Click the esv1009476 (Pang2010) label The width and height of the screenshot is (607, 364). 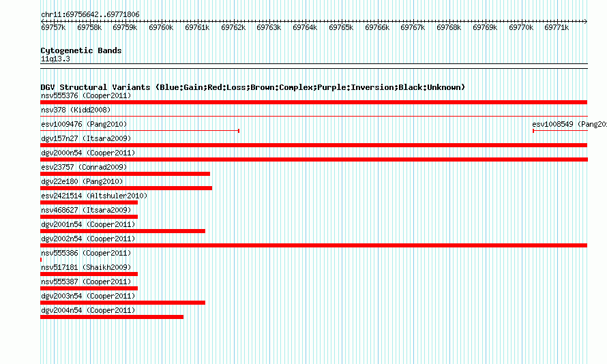(x=84, y=124)
